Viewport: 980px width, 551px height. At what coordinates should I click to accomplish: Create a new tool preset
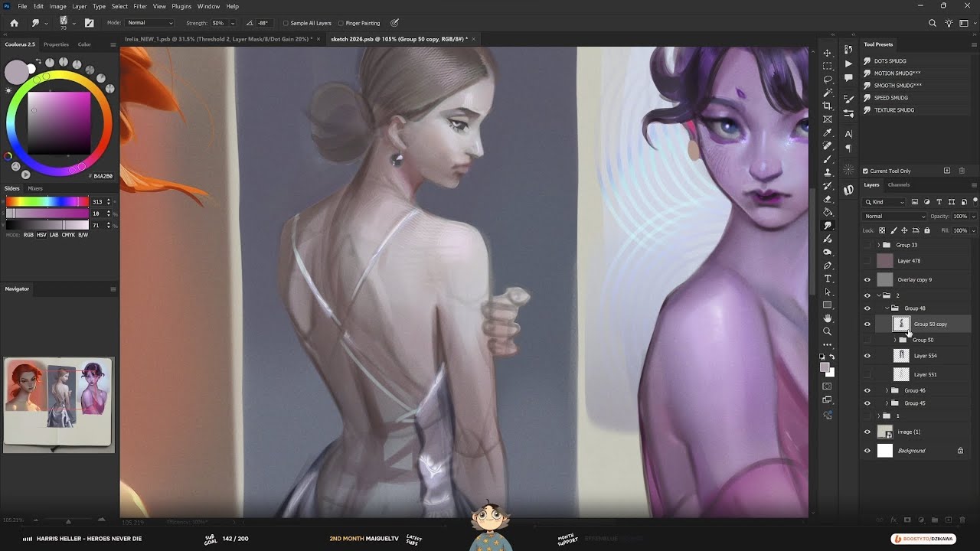coord(947,171)
